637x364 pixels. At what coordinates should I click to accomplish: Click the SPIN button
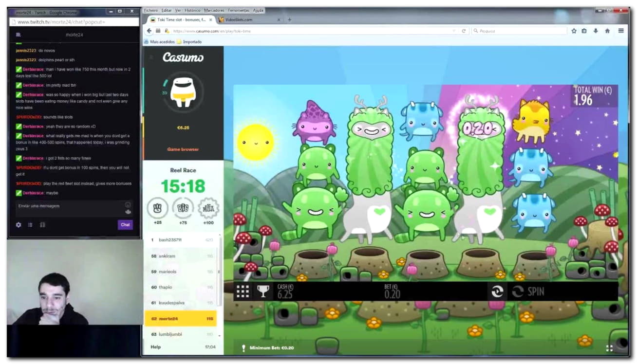[x=528, y=291]
